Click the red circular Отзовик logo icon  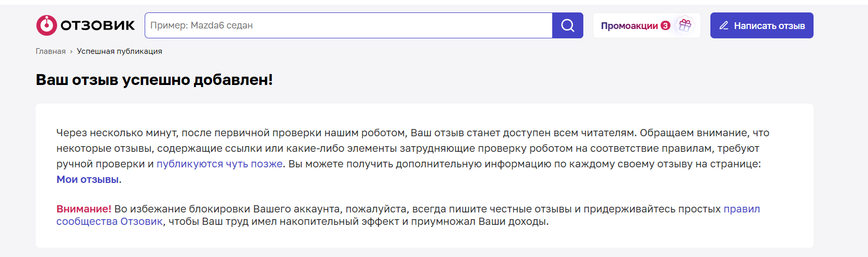[x=46, y=25]
